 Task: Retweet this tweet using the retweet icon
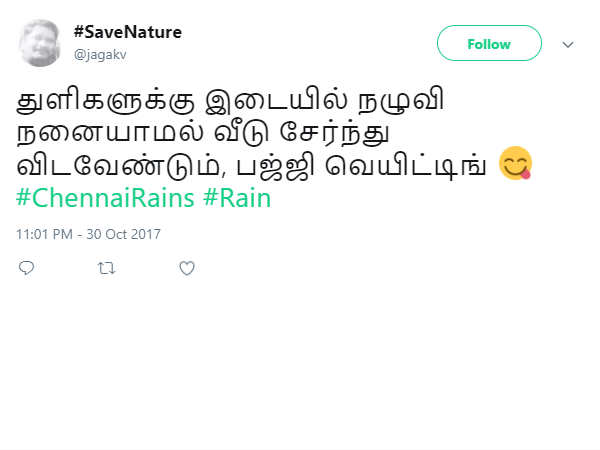point(106,268)
